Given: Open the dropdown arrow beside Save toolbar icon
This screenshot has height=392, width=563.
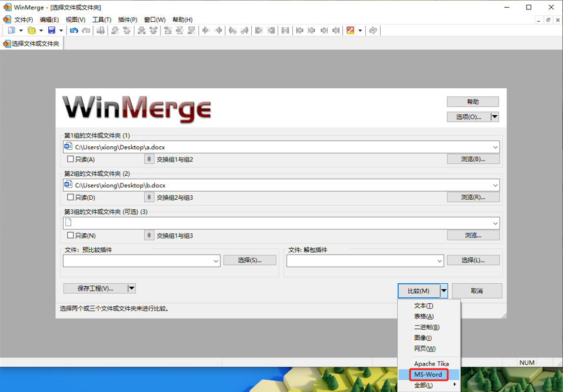Looking at the screenshot, I should pyautogui.click(x=61, y=31).
